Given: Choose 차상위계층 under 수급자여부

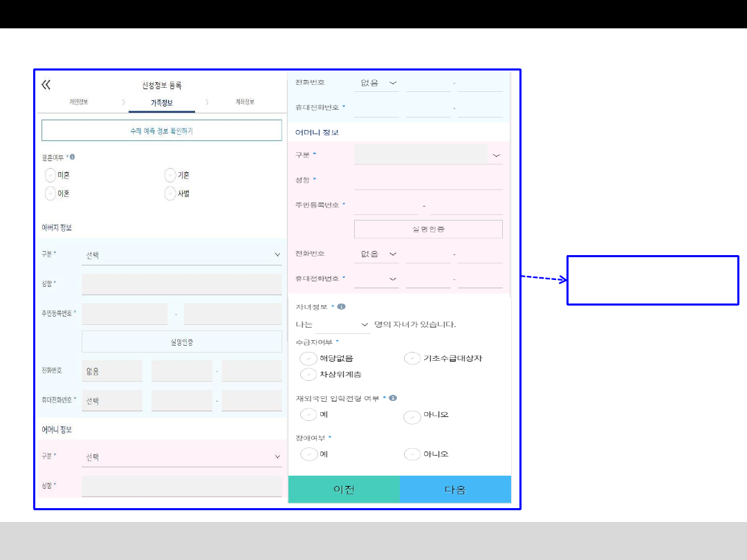Looking at the screenshot, I should [308, 374].
